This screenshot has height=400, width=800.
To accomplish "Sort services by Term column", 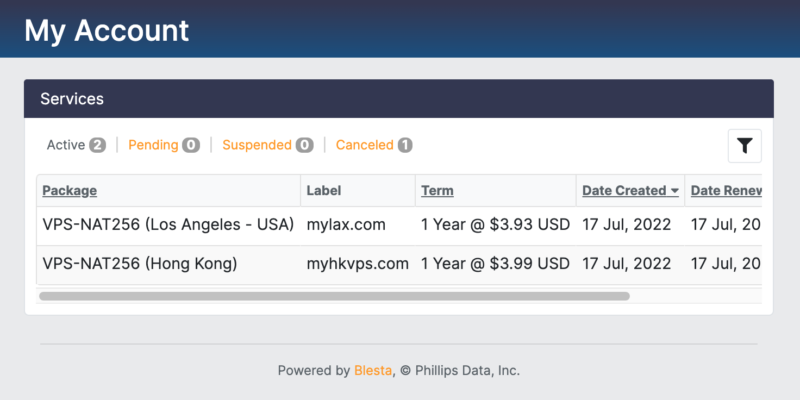I will pos(437,190).
